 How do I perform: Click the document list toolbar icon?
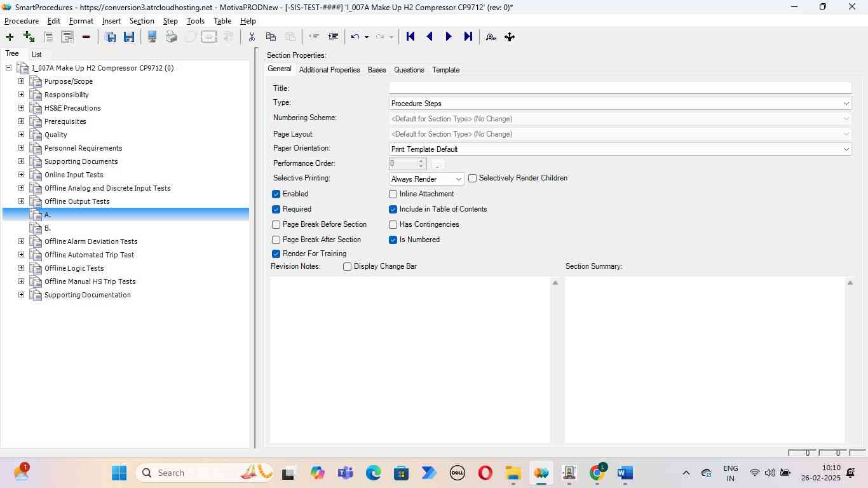tap(67, 37)
